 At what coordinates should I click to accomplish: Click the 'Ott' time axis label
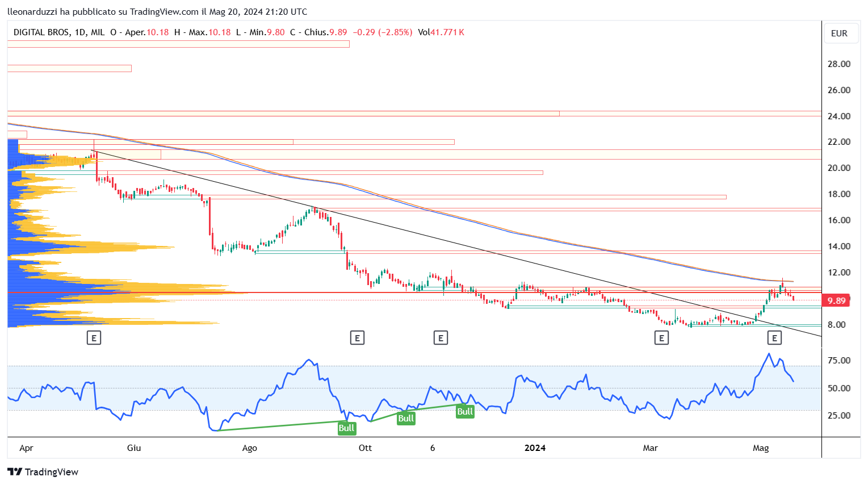[x=366, y=448]
